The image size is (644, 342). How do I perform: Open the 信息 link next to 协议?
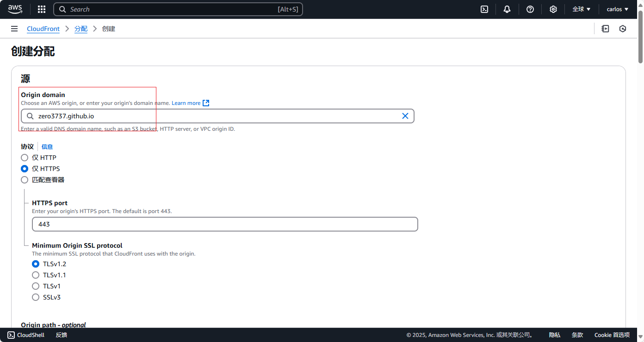(47, 147)
